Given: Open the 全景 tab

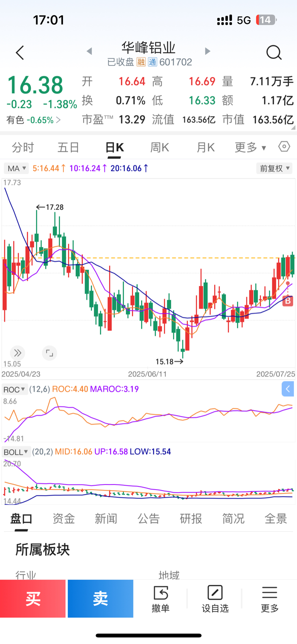Looking at the screenshot, I should [x=276, y=519].
